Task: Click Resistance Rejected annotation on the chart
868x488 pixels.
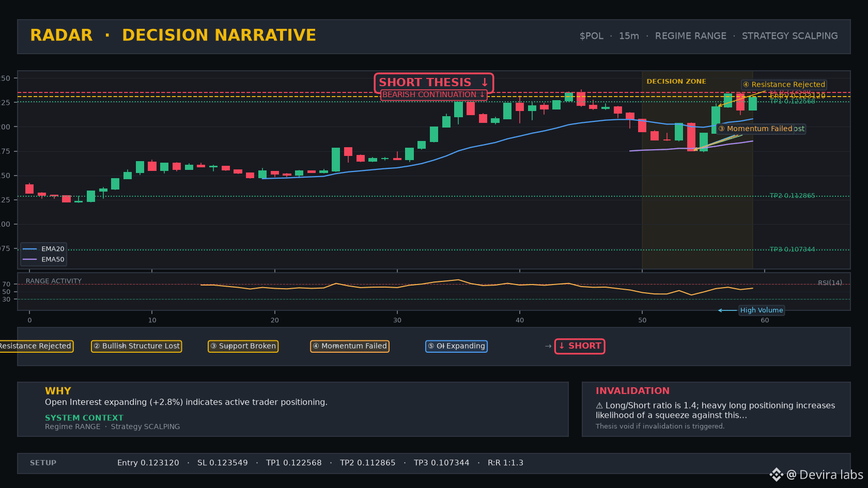Action: coord(784,85)
